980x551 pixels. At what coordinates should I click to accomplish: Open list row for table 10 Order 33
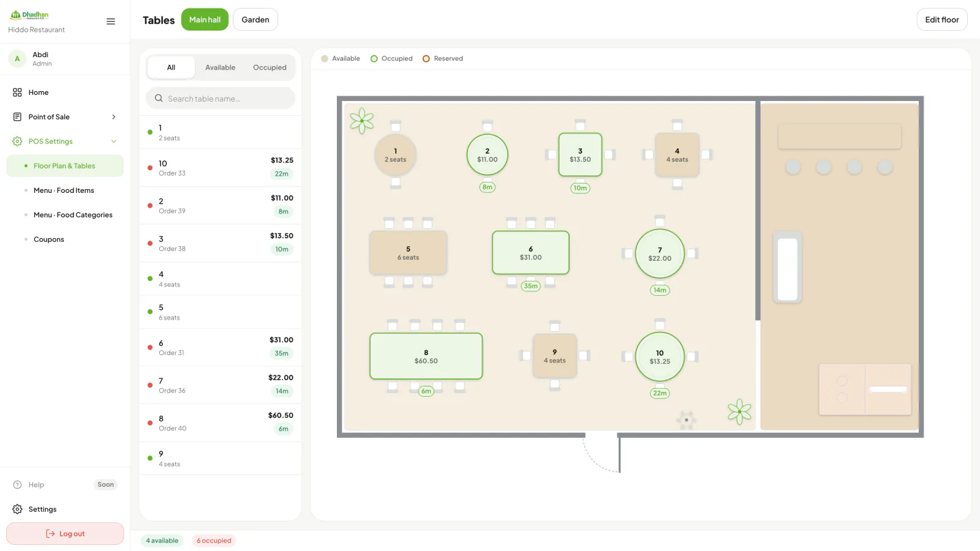coord(221,168)
